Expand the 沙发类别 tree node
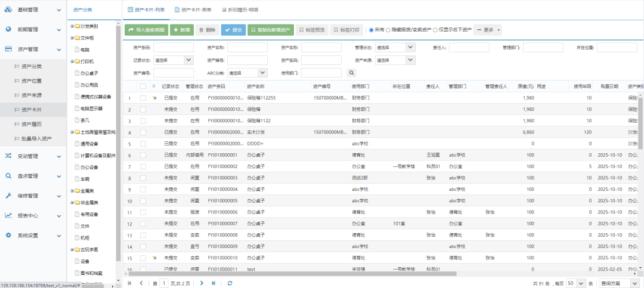 72,26
